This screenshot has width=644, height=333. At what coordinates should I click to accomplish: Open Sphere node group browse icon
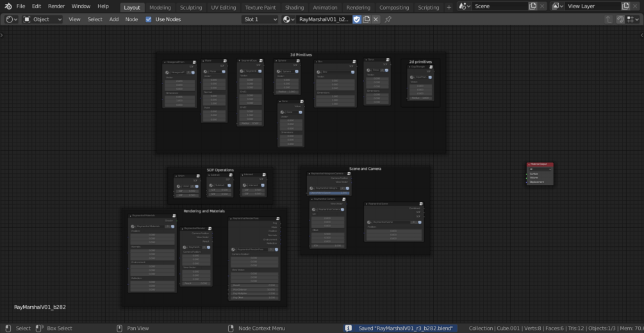click(x=279, y=71)
